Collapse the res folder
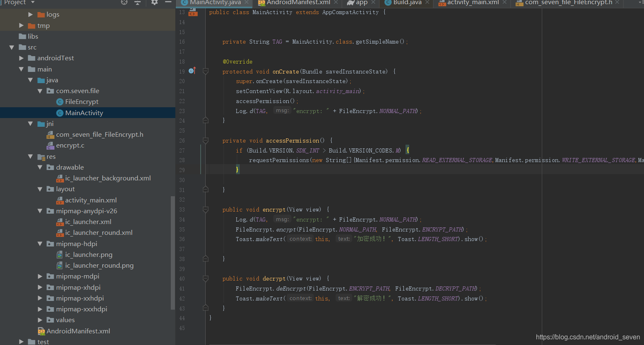This screenshot has height=345, width=644. tap(30, 156)
